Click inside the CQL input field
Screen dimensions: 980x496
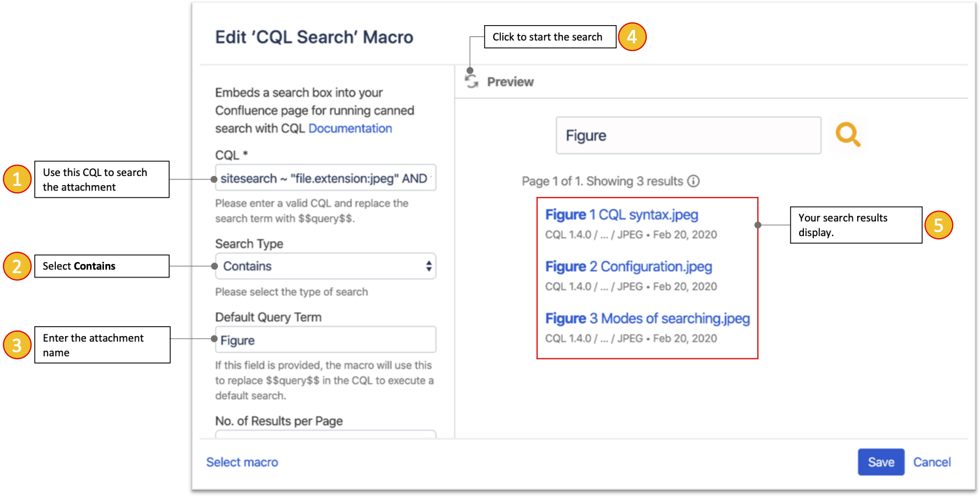click(x=326, y=178)
